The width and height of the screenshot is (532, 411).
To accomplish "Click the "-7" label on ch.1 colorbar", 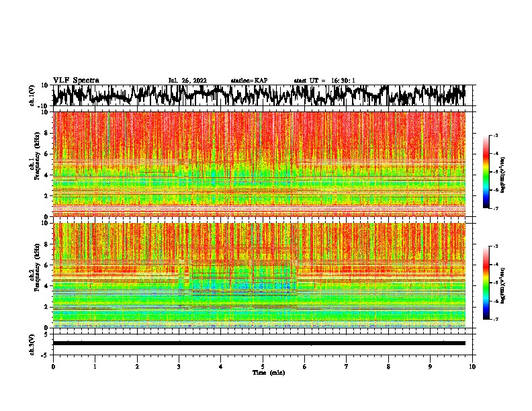I will [495, 208].
